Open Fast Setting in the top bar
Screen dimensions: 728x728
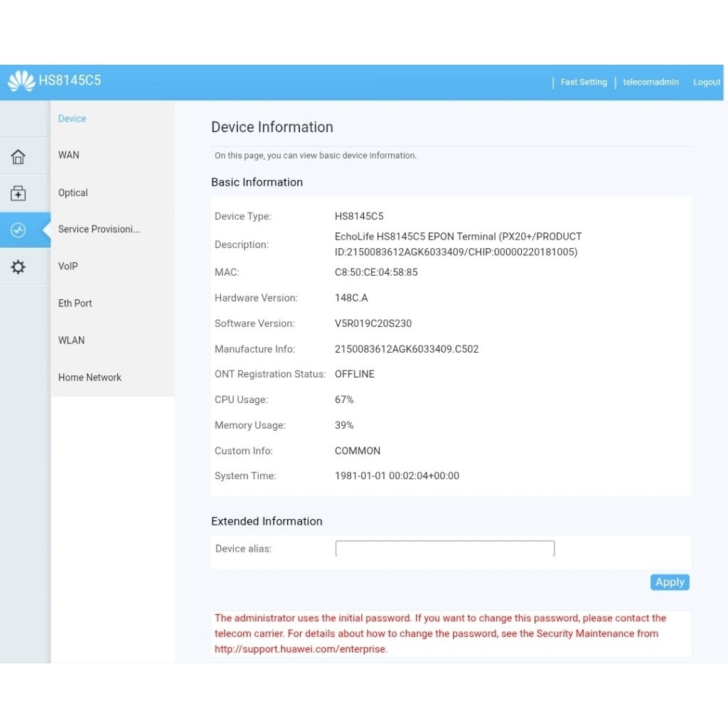tap(583, 82)
